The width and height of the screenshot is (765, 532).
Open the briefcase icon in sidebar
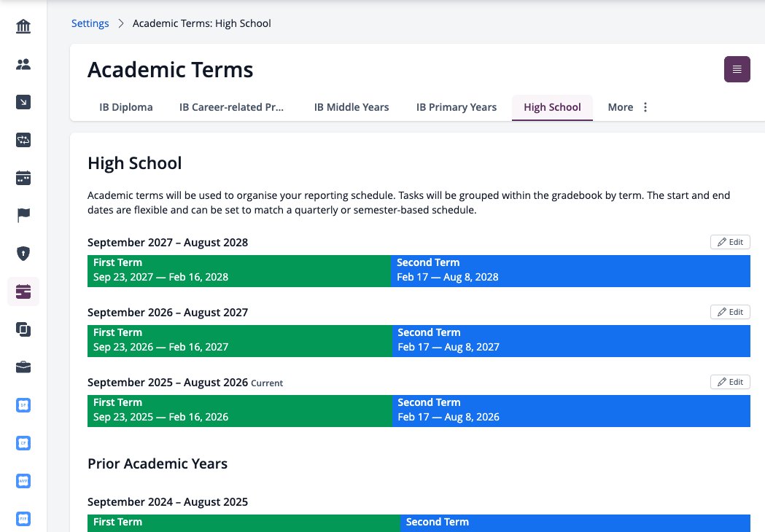click(23, 367)
